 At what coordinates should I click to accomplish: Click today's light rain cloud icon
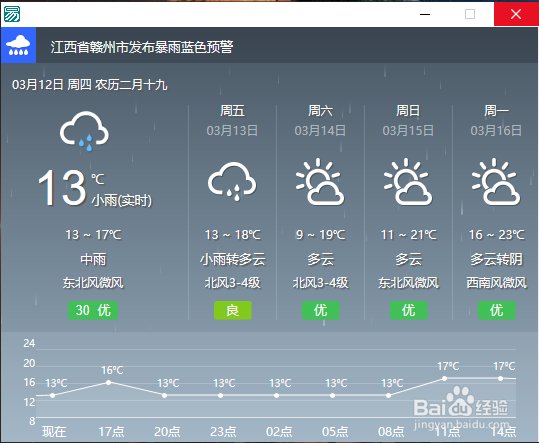(x=85, y=131)
